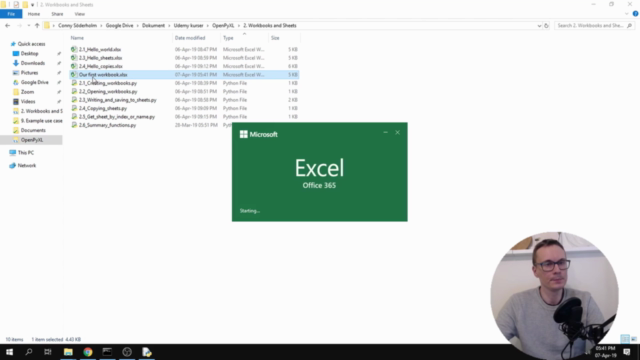Sort files by the Name column

click(77, 38)
